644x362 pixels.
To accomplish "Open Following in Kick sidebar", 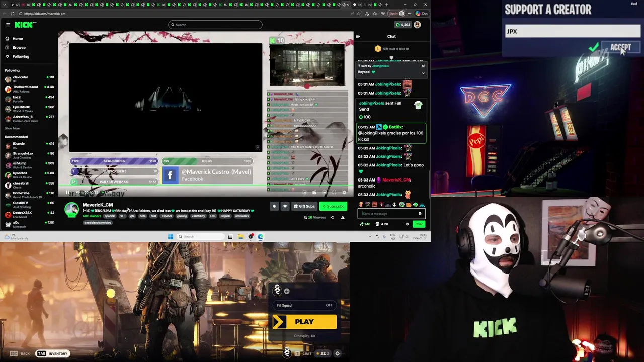I will [x=17, y=57].
